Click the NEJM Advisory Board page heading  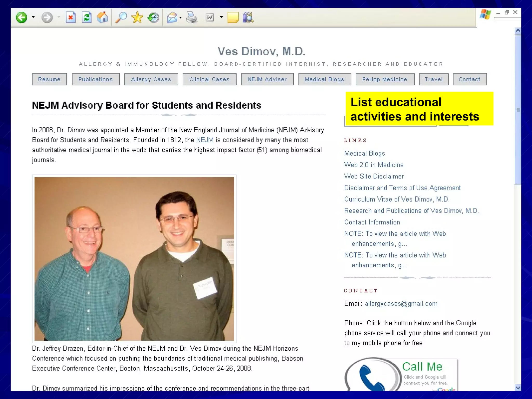point(147,105)
